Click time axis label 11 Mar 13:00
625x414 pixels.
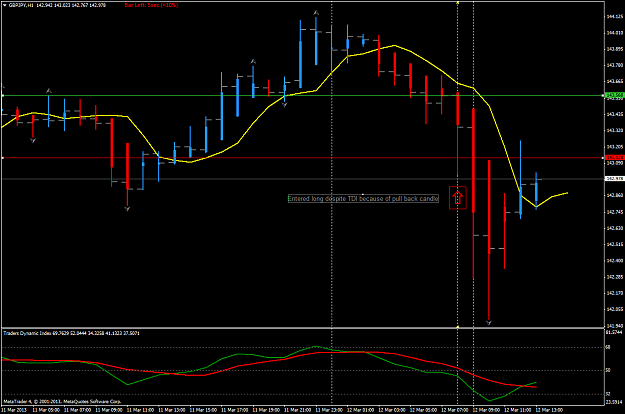172,410
